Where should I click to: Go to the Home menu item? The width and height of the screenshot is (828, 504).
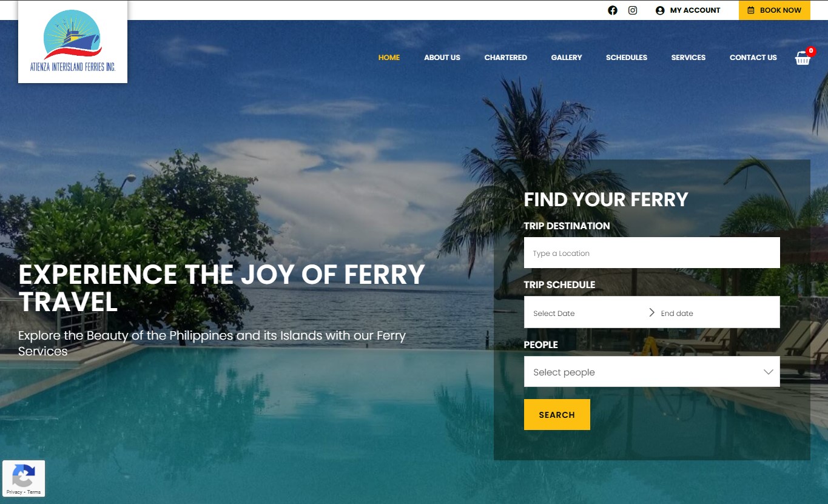coord(389,58)
